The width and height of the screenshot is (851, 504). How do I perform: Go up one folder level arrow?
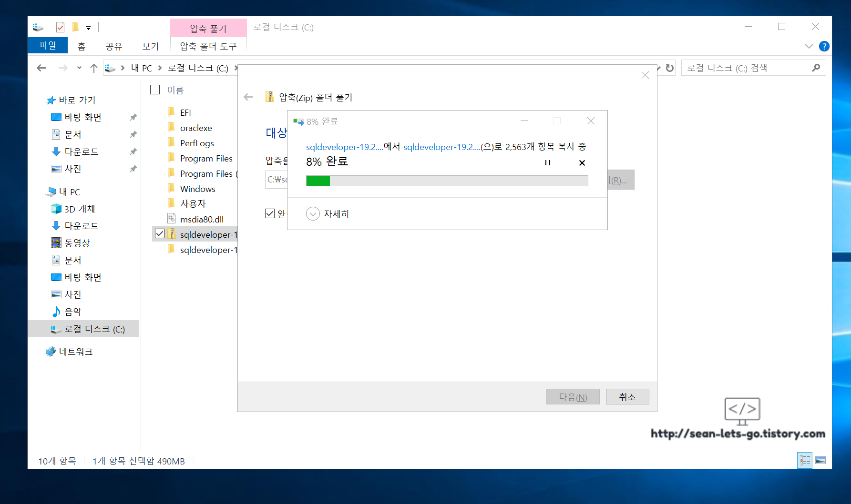[94, 68]
